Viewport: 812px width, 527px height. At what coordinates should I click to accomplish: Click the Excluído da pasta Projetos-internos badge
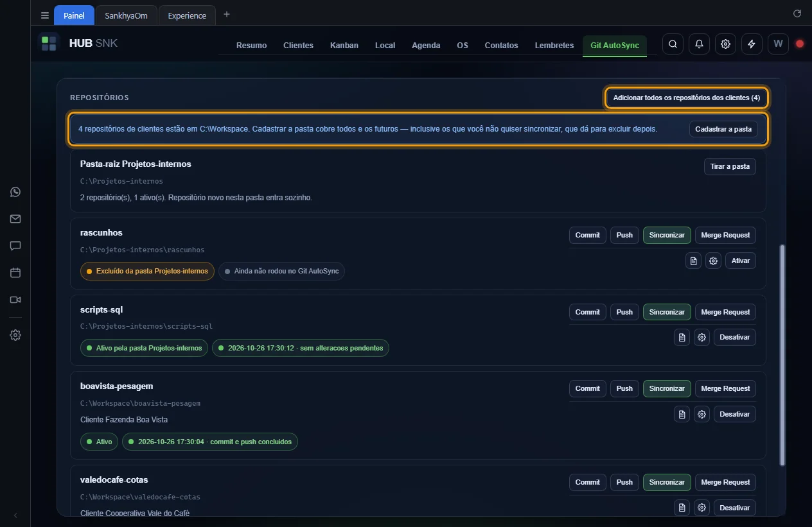[147, 272]
